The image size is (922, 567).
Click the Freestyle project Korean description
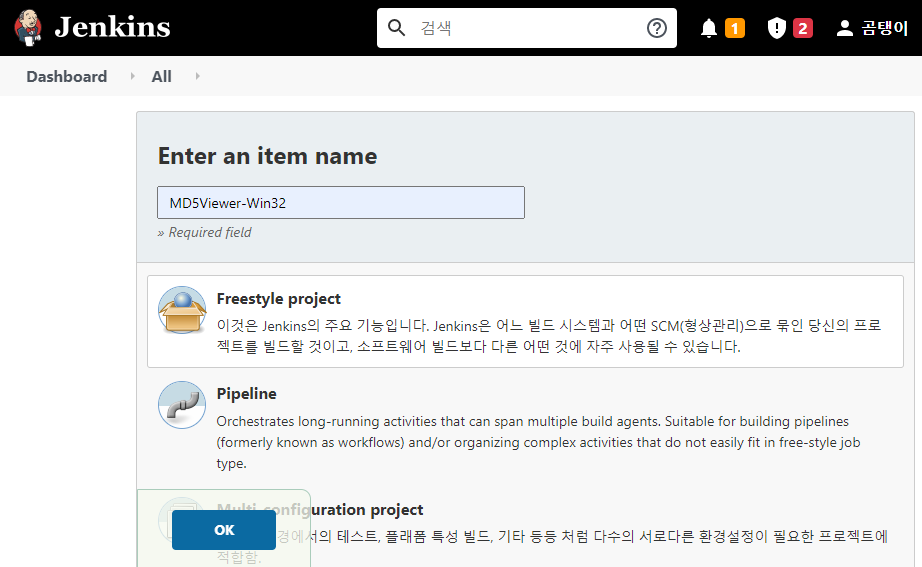pyautogui.click(x=549, y=336)
